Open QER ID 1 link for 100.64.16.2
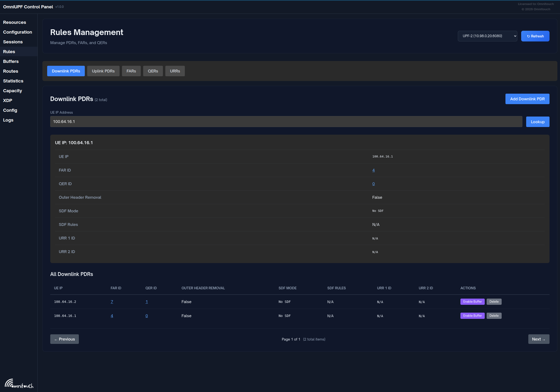This screenshot has width=560, height=392. pos(146,302)
